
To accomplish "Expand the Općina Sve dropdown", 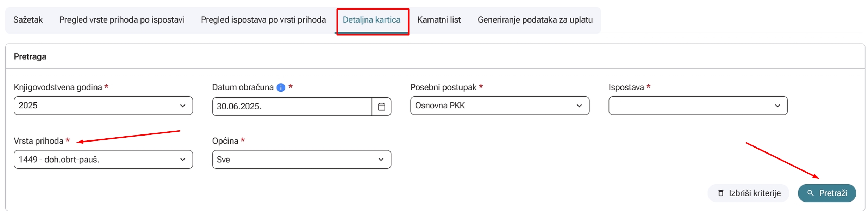I will (301, 160).
